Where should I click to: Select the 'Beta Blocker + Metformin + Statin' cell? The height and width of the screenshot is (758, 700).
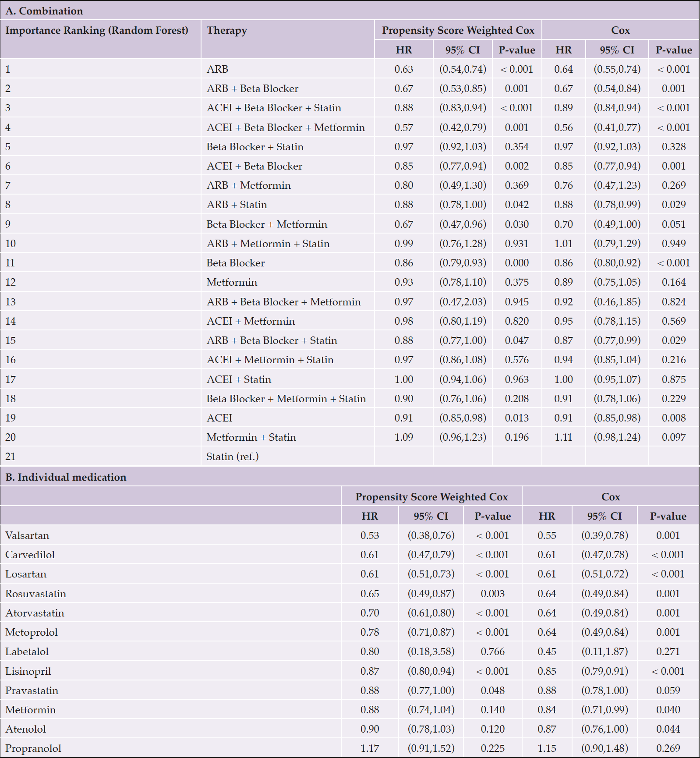286,399
